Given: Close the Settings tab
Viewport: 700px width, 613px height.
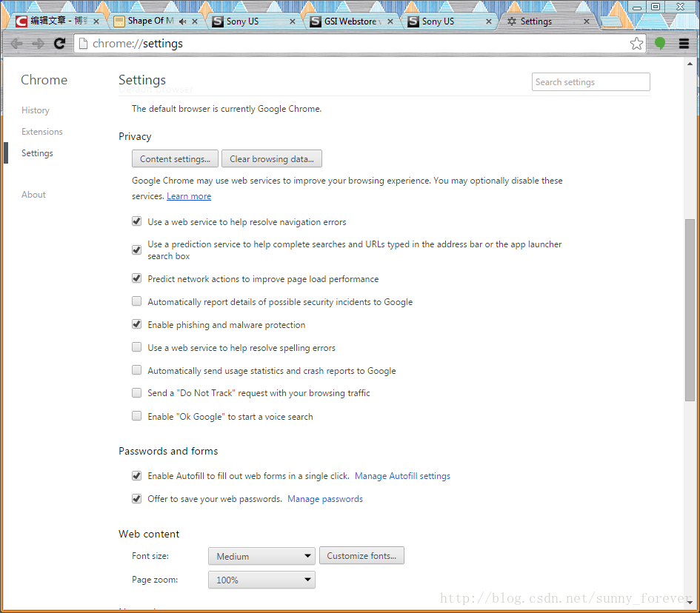Looking at the screenshot, I should tap(587, 21).
